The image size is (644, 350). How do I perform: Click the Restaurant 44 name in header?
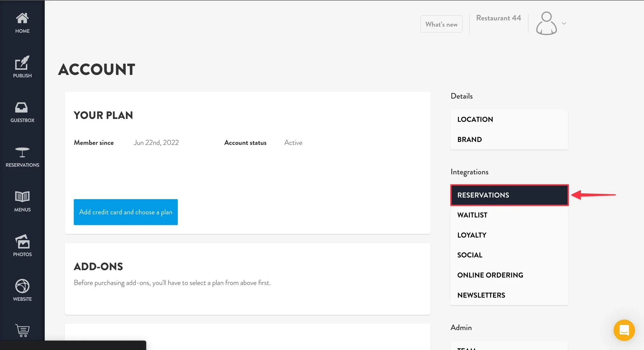[x=498, y=18]
